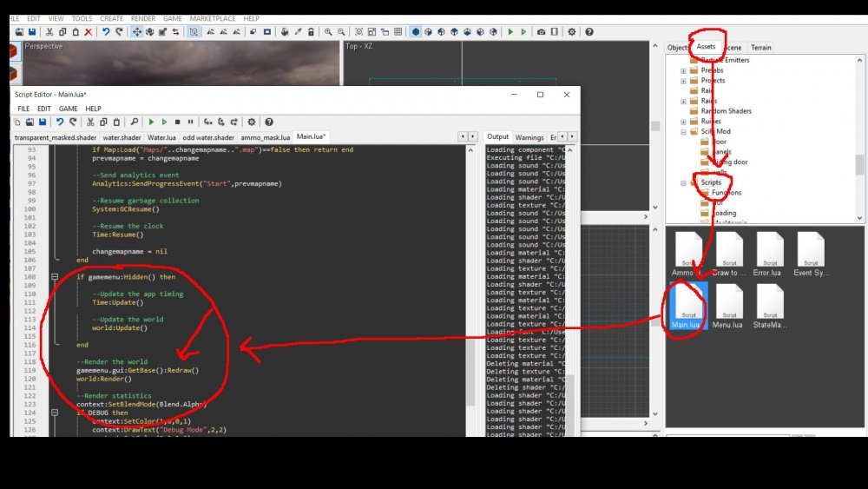Collapse the Scifi Mod folder tree node
The width and height of the screenshot is (868, 489).
[x=683, y=132]
